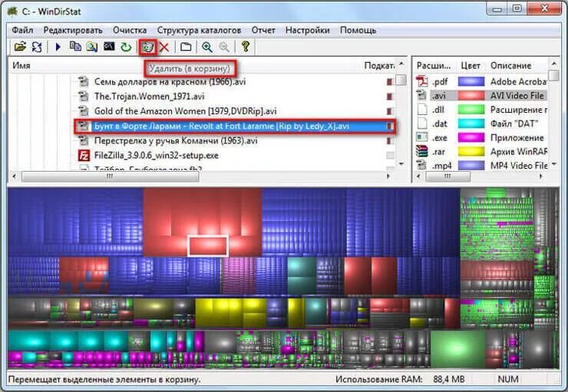Open the Помощь menu

coord(358,30)
